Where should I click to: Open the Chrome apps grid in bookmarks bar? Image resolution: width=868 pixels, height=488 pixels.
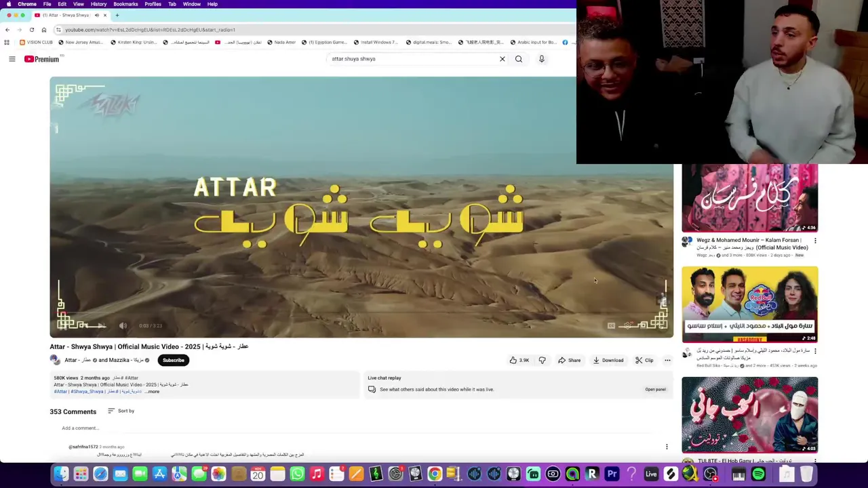coord(7,42)
